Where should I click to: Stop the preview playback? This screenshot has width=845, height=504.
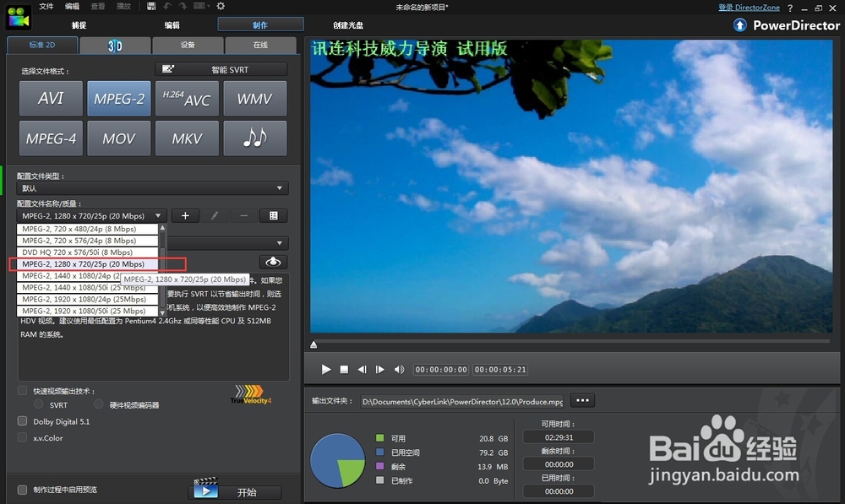344,370
